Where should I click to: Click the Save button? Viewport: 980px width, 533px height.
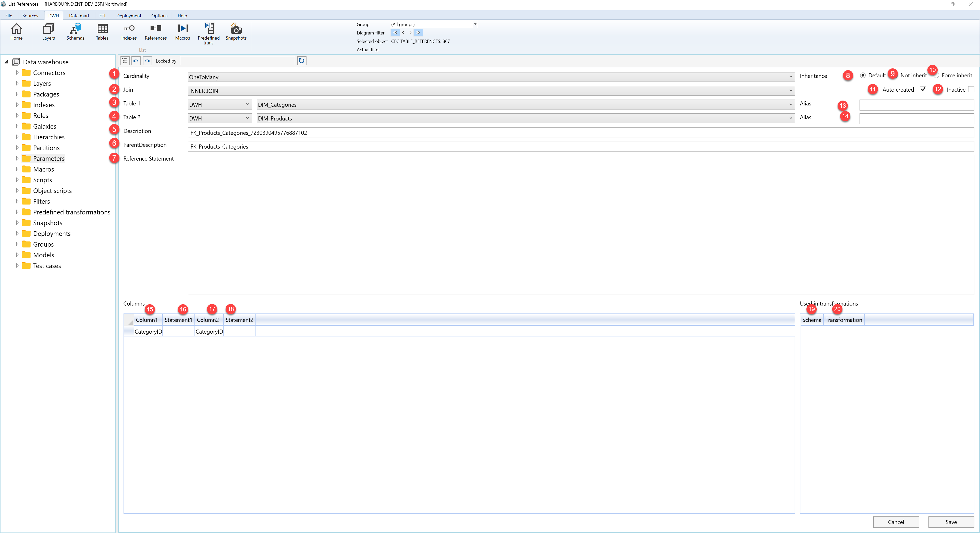pyautogui.click(x=951, y=522)
